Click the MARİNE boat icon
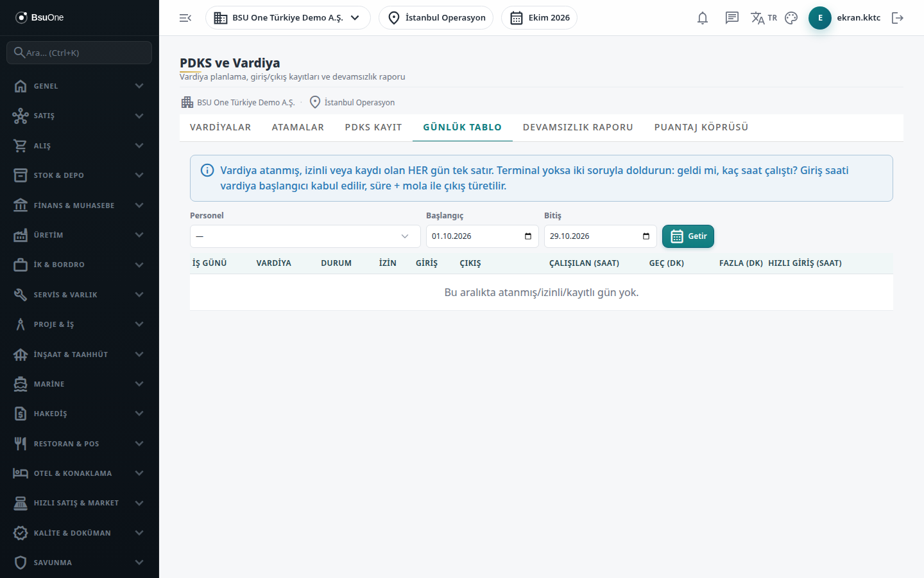The height and width of the screenshot is (578, 924). tap(21, 384)
